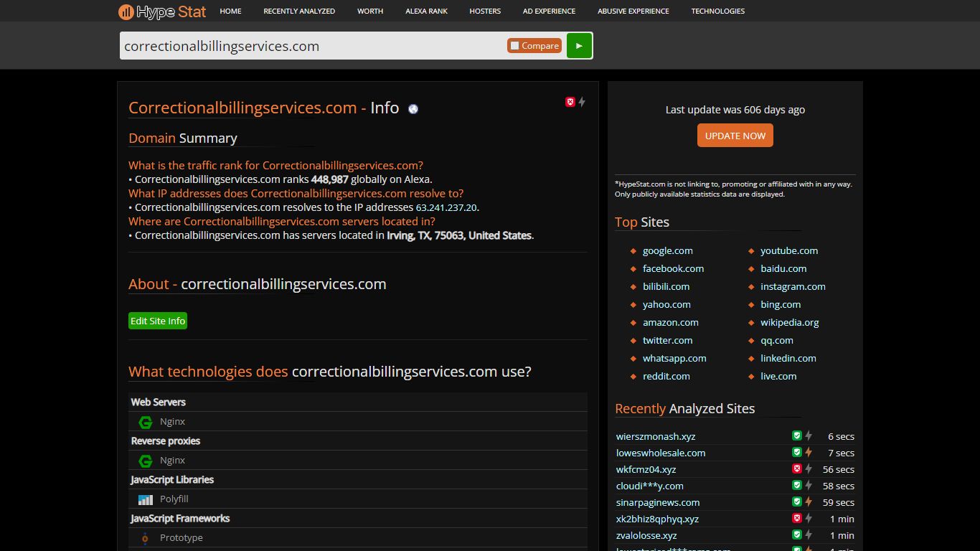Click the Nginx icon under Web Servers

point(146,422)
